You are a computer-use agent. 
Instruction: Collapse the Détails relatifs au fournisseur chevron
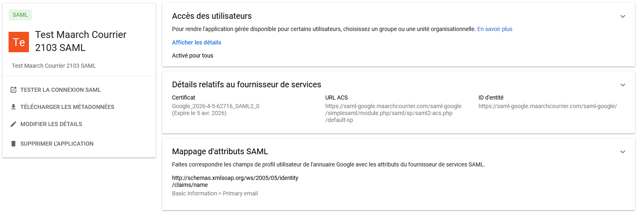[623, 85]
